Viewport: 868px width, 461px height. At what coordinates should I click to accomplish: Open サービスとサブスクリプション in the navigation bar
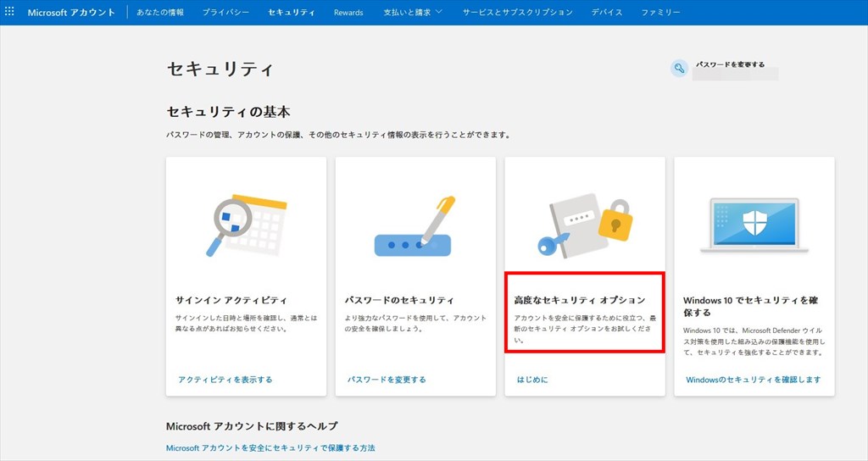pyautogui.click(x=517, y=13)
